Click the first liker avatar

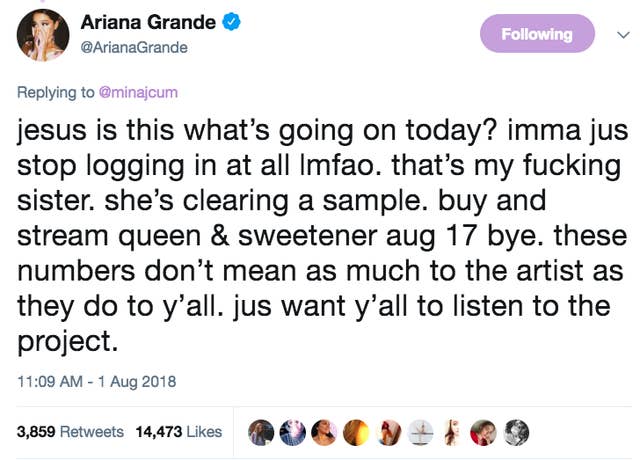[x=263, y=431]
